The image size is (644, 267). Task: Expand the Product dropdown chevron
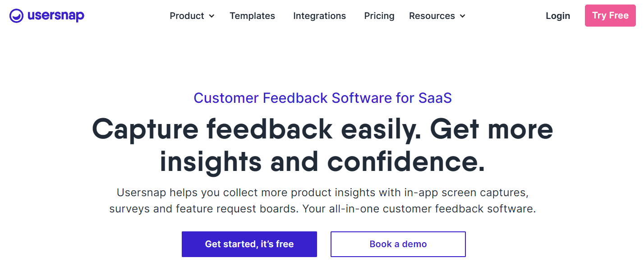point(212,16)
